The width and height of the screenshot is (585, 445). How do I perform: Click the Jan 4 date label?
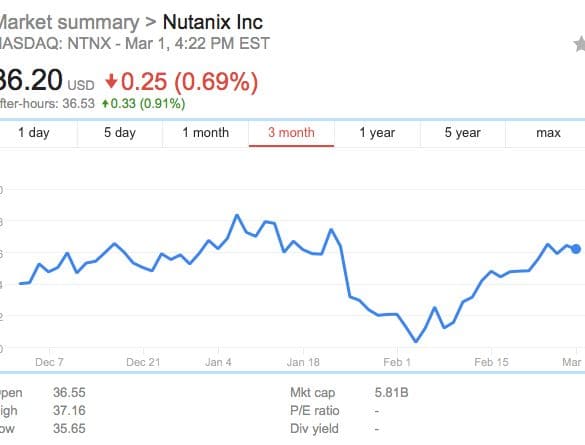coord(218,362)
